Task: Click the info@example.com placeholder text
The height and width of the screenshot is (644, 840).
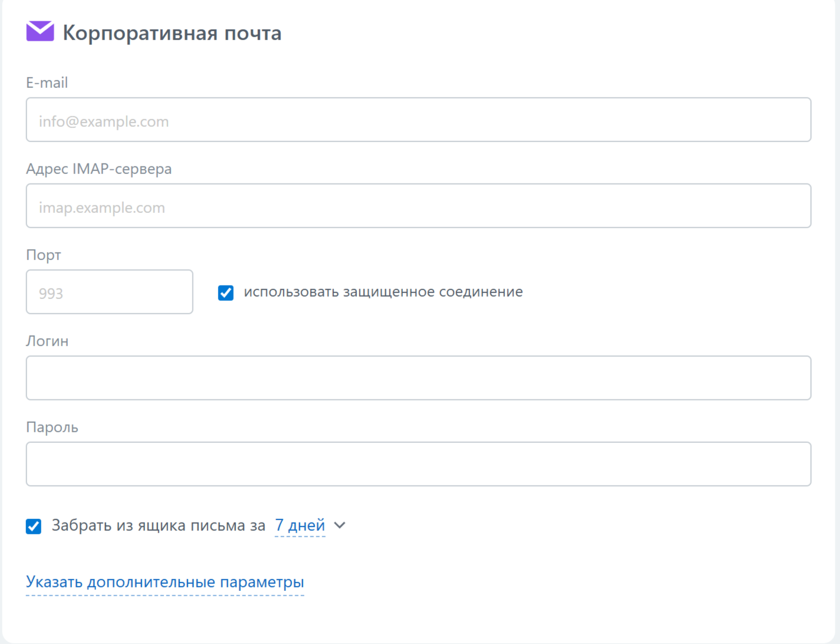Action: coord(104,121)
